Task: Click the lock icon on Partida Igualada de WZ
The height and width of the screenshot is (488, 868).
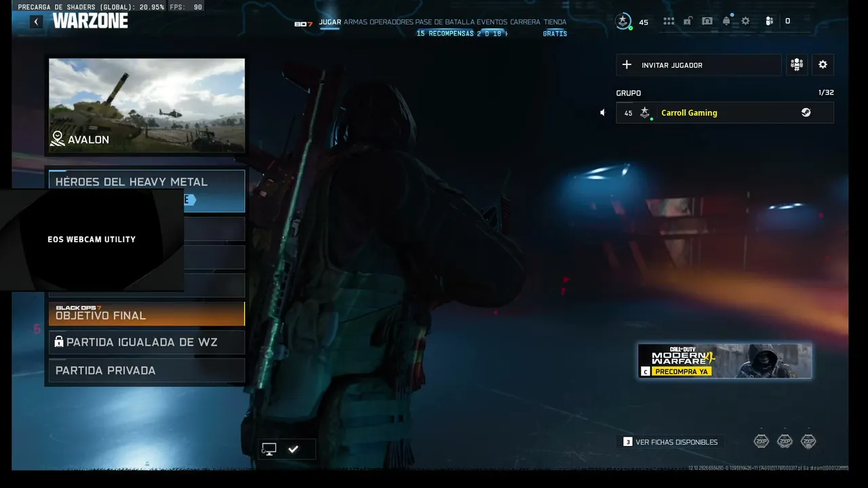Action: 59,342
